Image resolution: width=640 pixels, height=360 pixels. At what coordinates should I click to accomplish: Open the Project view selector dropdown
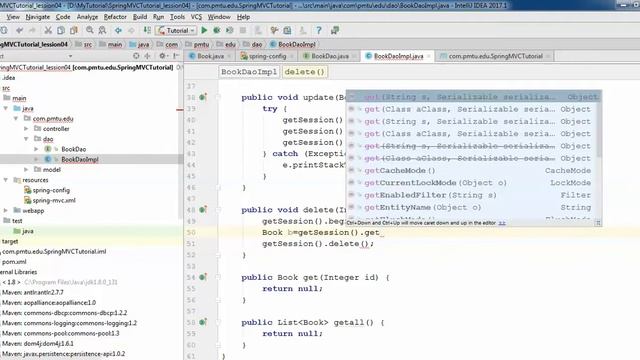click(x=70, y=56)
